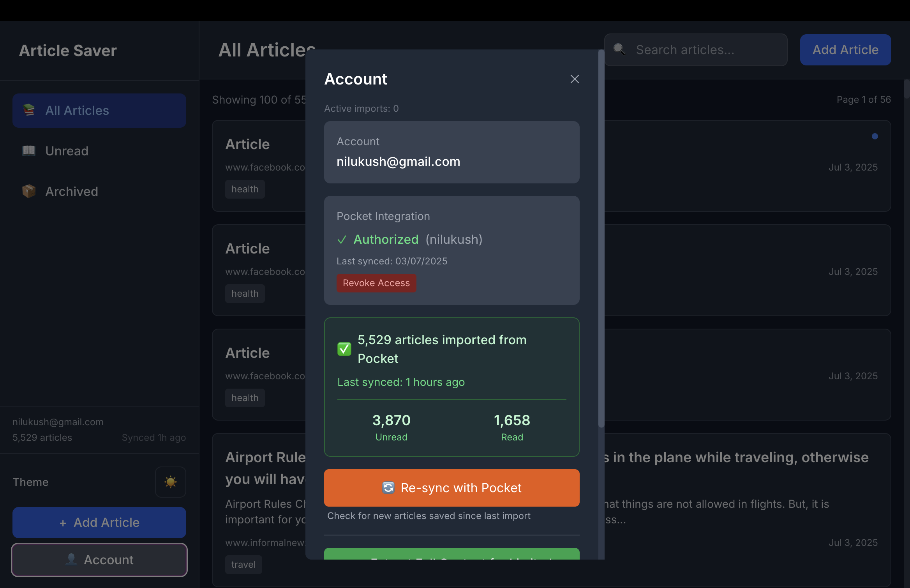The width and height of the screenshot is (910, 588).
Task: Click the green button at dialog bottom
Action: [452, 554]
